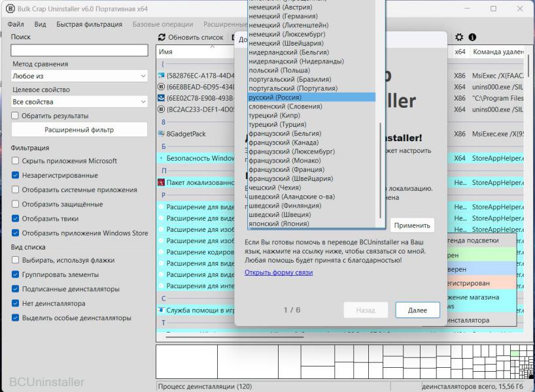535x392 pixels.
Task: Click the Пакет локализованного app icon
Action: 162,182
